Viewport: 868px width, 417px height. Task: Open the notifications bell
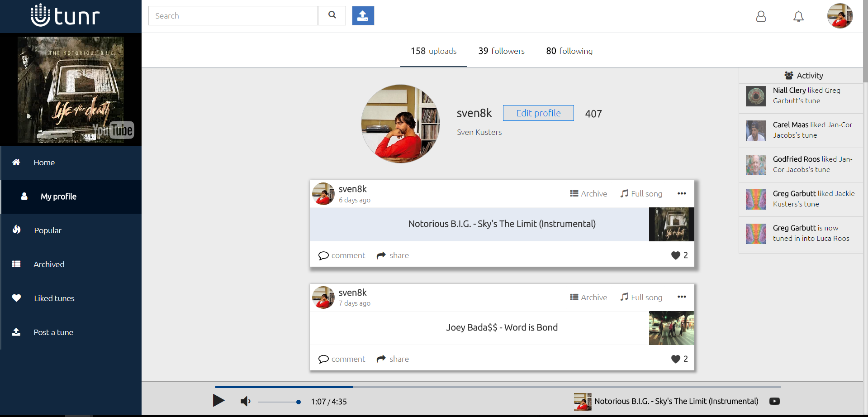tap(798, 17)
